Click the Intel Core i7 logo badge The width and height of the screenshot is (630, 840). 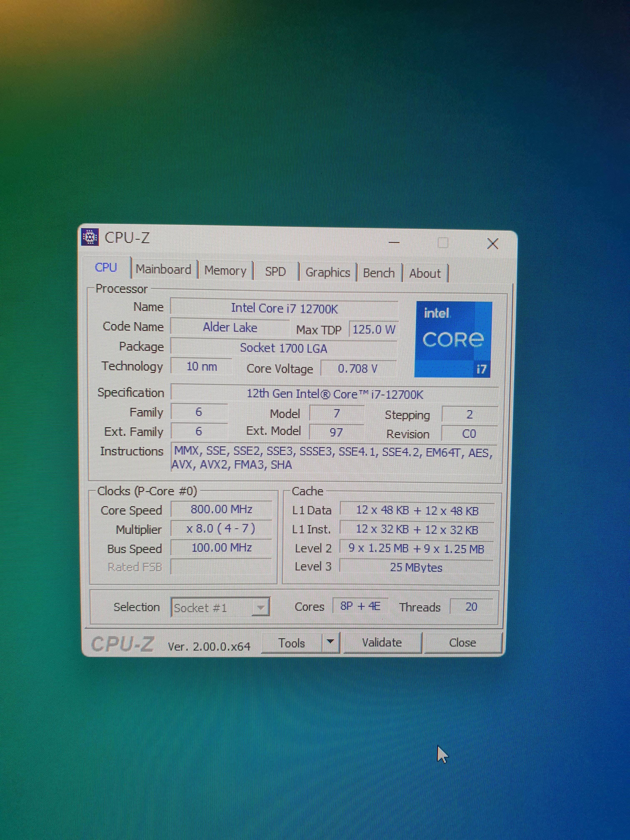coord(453,339)
